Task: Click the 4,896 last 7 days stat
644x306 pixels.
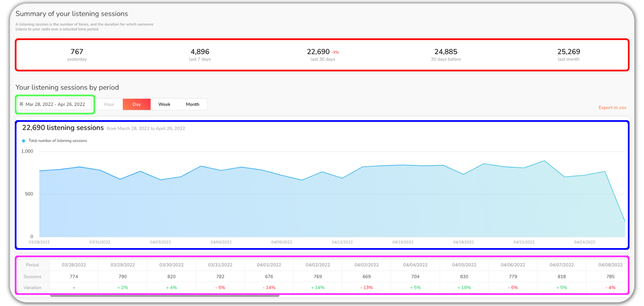Action: click(200, 55)
